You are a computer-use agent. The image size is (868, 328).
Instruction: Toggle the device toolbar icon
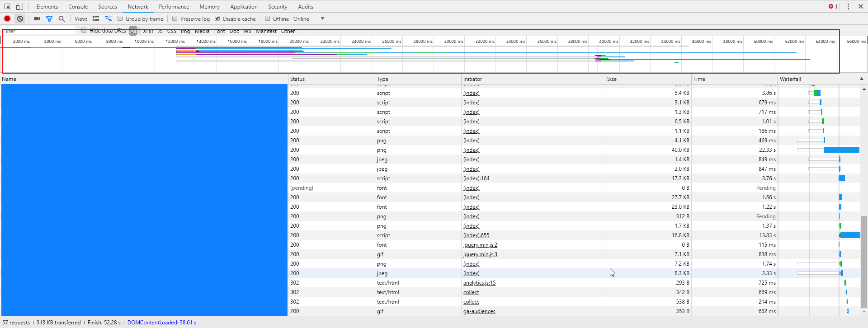(x=19, y=6)
